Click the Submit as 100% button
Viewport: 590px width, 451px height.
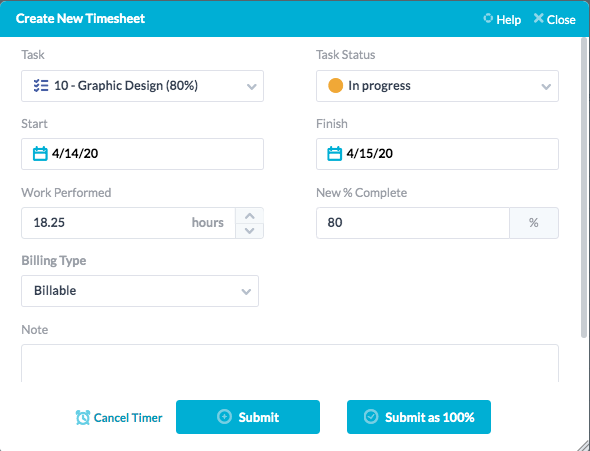pyautogui.click(x=419, y=417)
